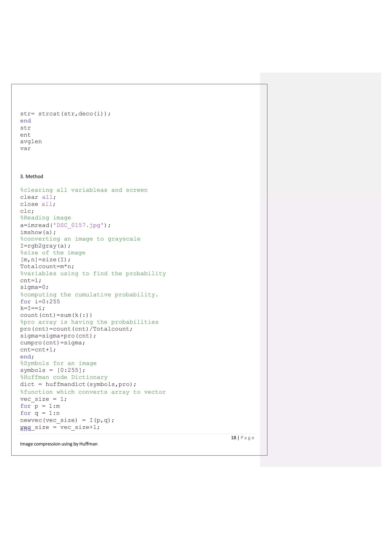Screen dimensions: 392x540
Task: Click the 'cnt=1;' line
Action: pyautogui.click(x=31, y=280)
